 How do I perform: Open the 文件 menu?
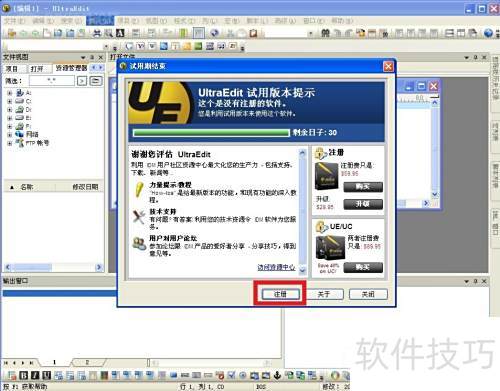14,21
